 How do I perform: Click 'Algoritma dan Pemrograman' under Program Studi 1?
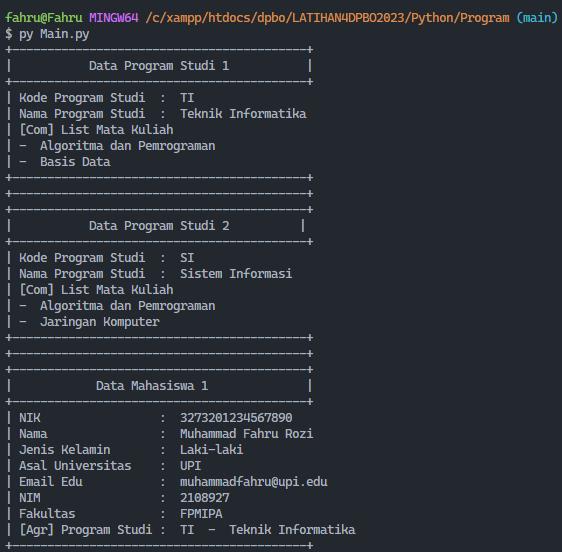(x=128, y=146)
